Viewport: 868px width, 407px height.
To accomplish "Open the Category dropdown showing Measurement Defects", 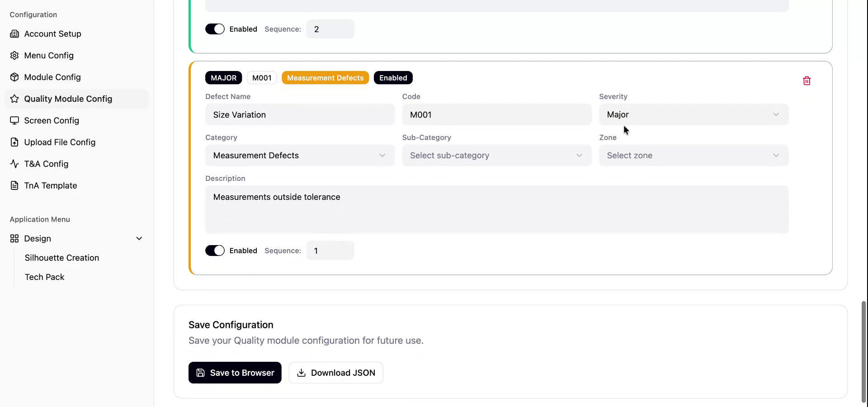I will tap(300, 156).
